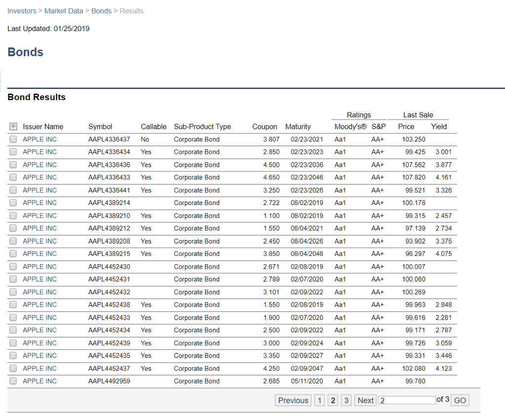This screenshot has height=420, width=505.
Task: Tick checkbox for bond AAPL4336434
Action: pos(13,152)
